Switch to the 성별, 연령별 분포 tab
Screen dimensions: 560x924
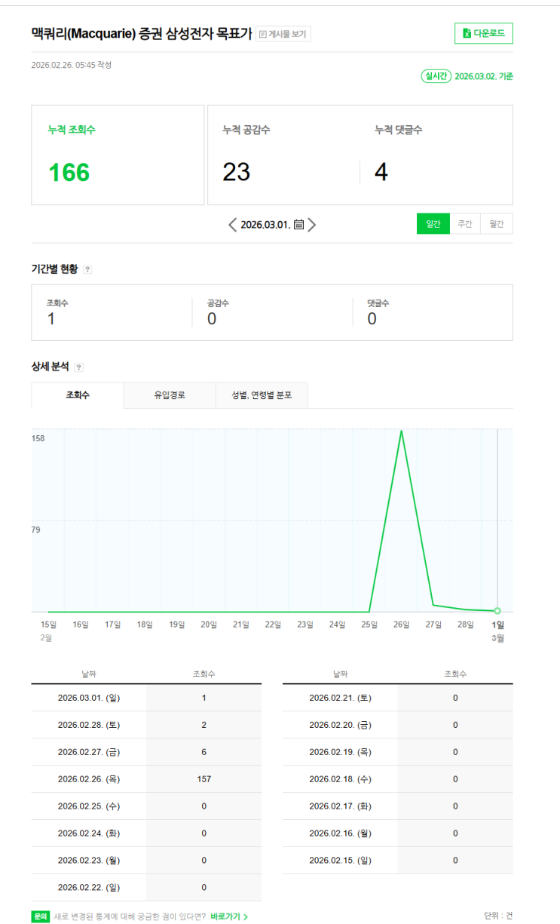[x=262, y=395]
